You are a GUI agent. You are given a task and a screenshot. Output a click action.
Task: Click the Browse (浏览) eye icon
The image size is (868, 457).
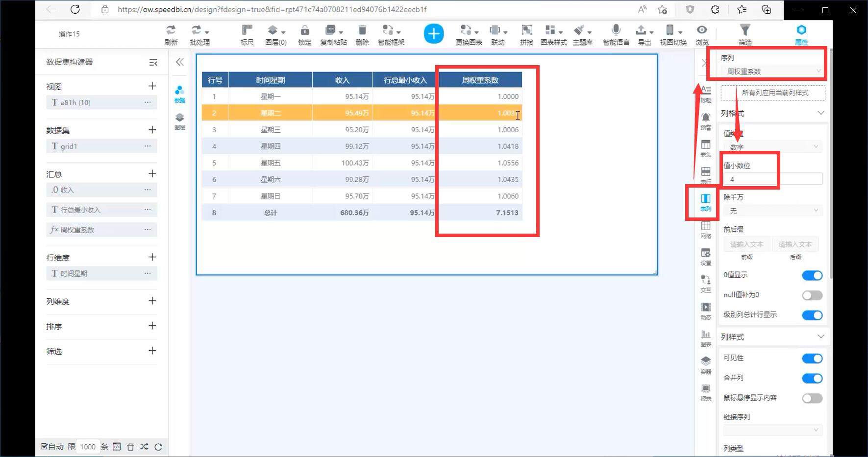pos(702,34)
